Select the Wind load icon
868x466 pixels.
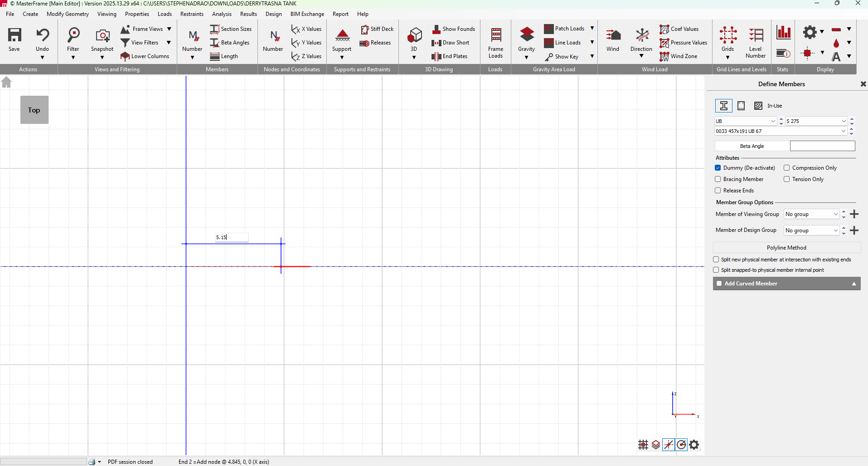(x=613, y=35)
